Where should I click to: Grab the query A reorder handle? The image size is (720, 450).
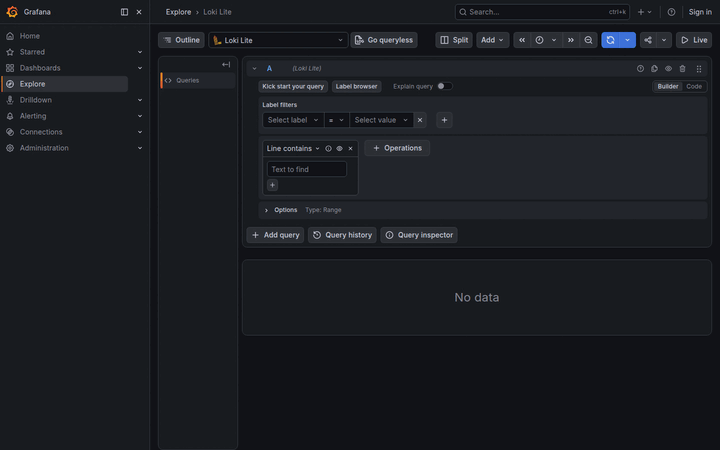[699, 68]
